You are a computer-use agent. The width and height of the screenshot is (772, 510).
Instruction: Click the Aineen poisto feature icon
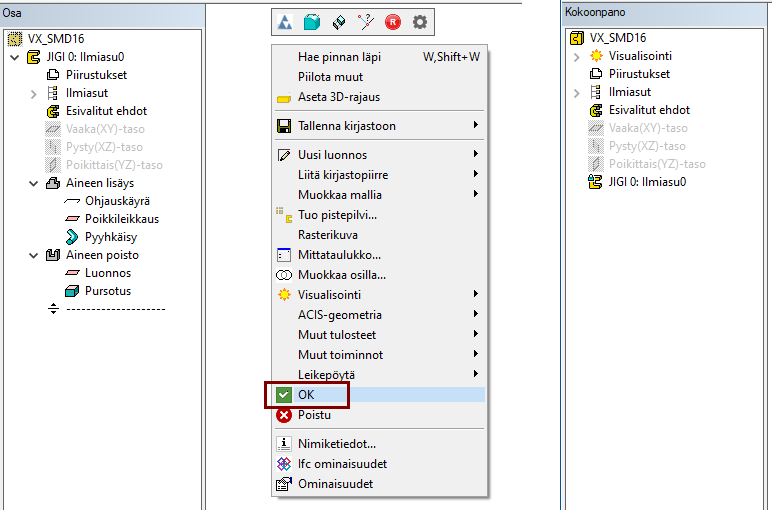coord(53,255)
